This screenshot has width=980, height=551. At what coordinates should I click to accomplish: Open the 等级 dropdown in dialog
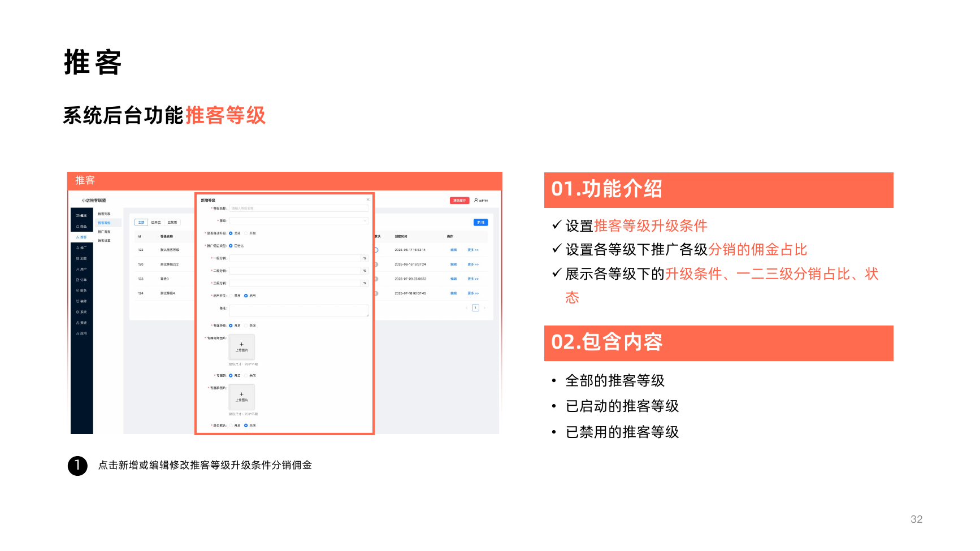(x=299, y=221)
